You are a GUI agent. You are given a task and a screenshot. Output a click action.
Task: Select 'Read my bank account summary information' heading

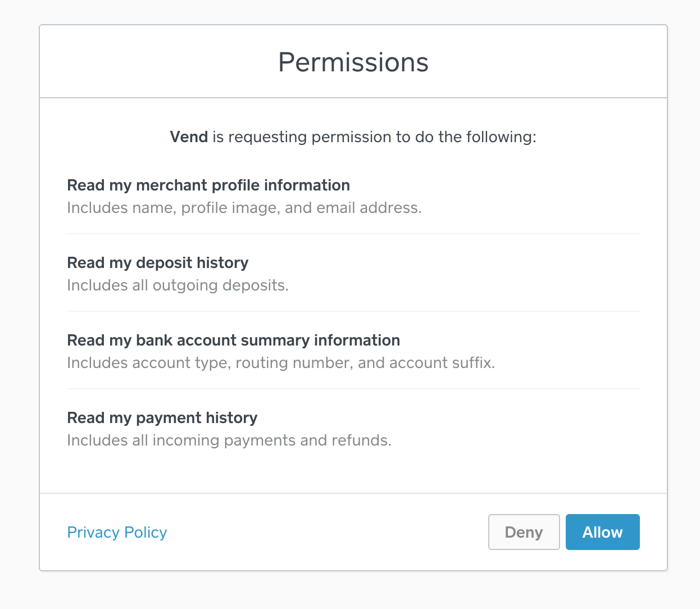(234, 340)
